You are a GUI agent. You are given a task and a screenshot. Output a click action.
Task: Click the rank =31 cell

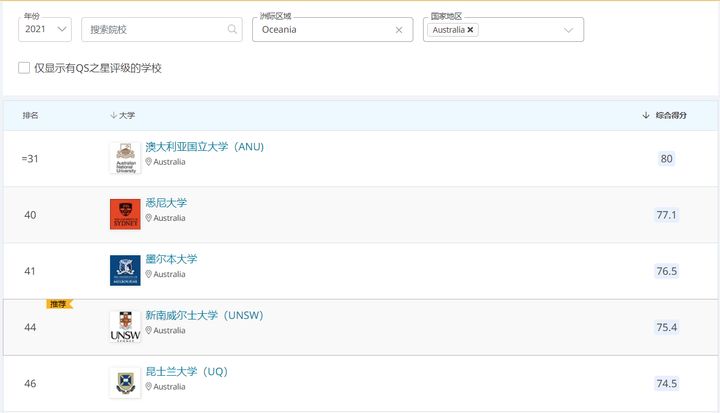coord(30,159)
